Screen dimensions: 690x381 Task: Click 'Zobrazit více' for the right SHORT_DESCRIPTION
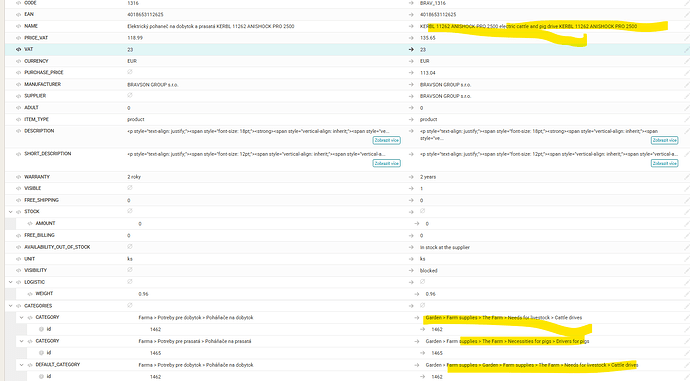[664, 163]
